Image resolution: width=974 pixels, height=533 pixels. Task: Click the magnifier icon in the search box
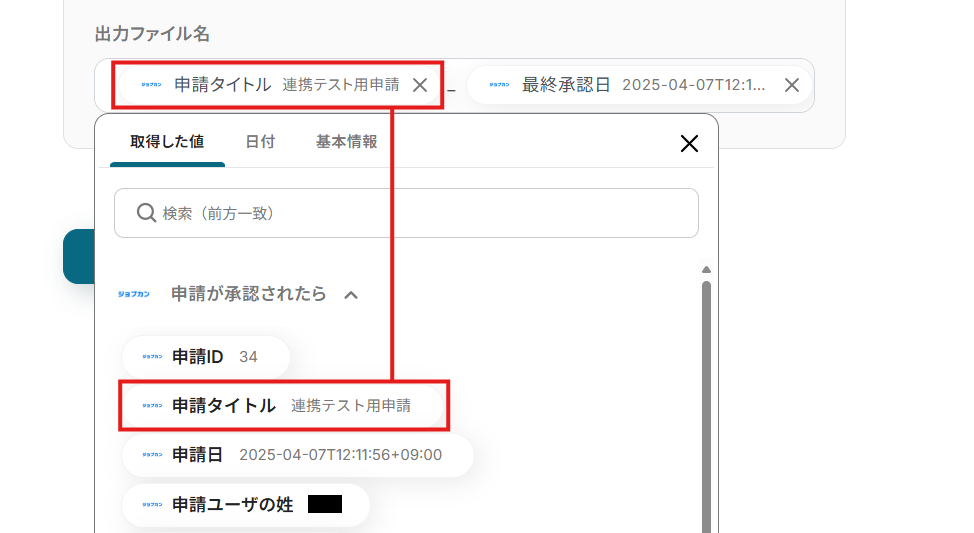point(146,213)
